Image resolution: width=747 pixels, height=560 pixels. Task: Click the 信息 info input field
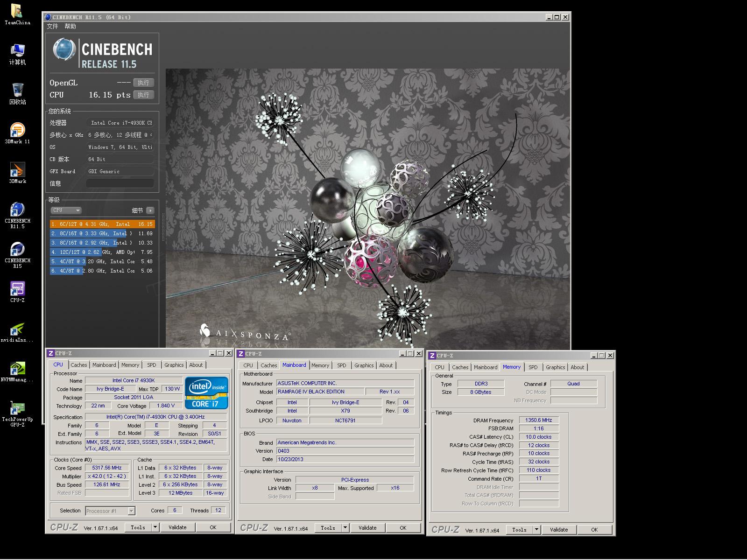(x=120, y=183)
